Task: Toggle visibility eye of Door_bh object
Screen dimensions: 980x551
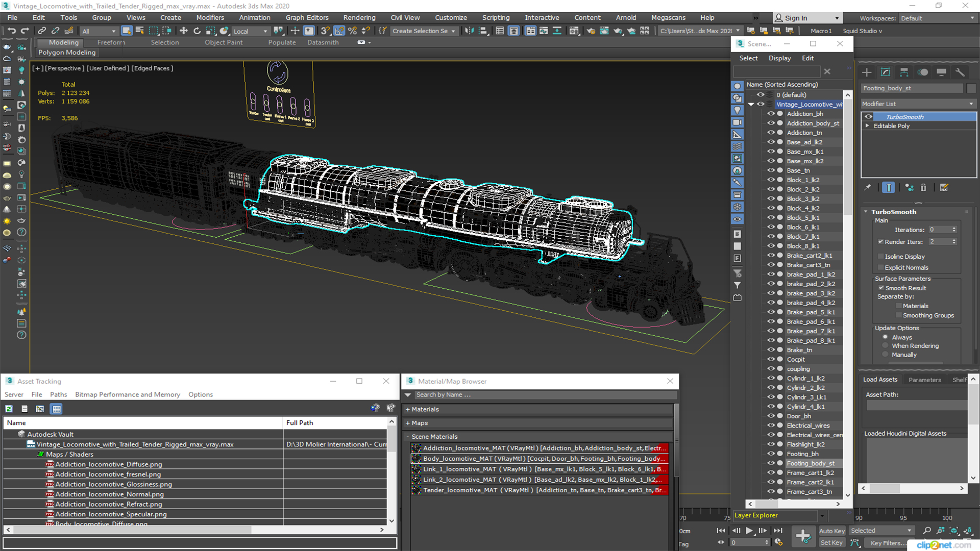Action: pyautogui.click(x=771, y=416)
